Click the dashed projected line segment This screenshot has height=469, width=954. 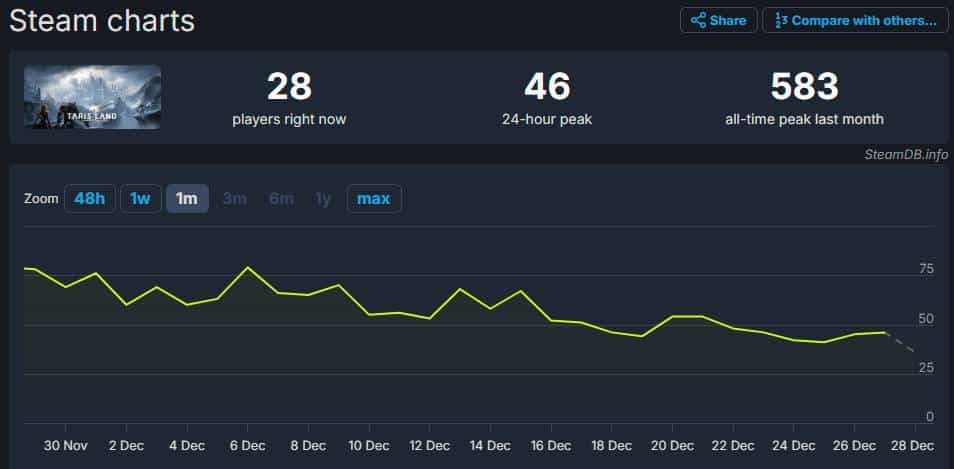coord(900,342)
